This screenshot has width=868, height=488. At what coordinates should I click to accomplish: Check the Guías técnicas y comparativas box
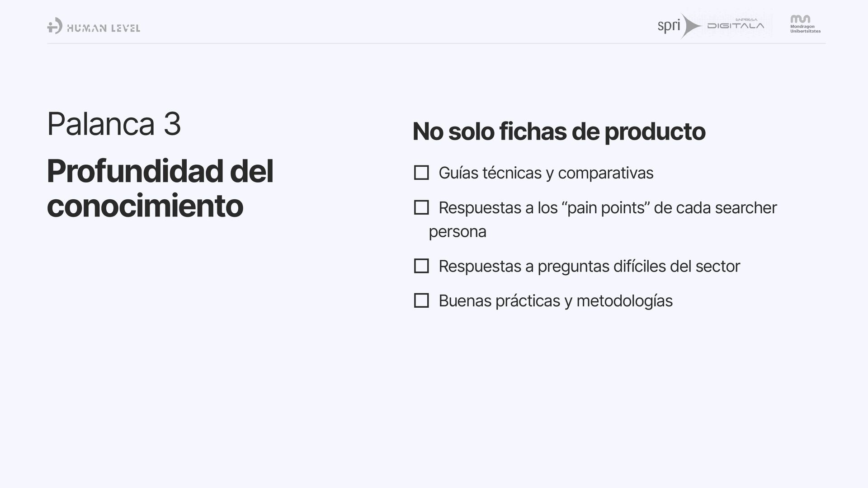click(x=421, y=173)
